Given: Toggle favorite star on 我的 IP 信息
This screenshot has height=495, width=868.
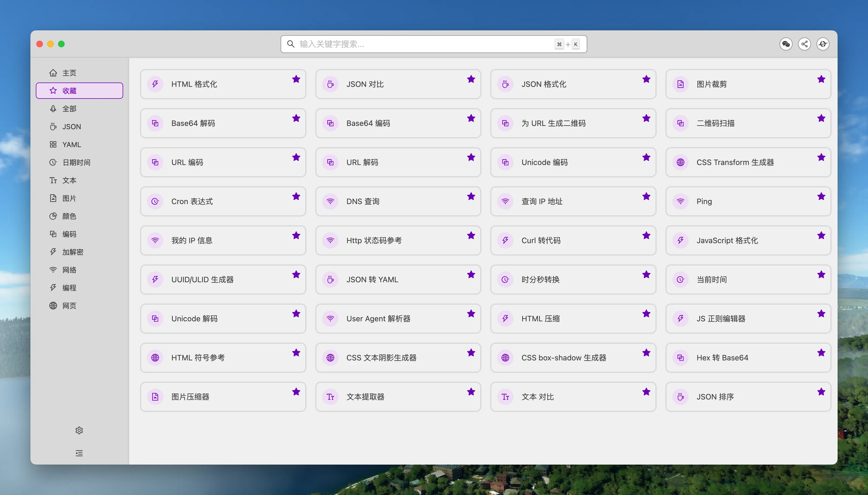Looking at the screenshot, I should (296, 235).
